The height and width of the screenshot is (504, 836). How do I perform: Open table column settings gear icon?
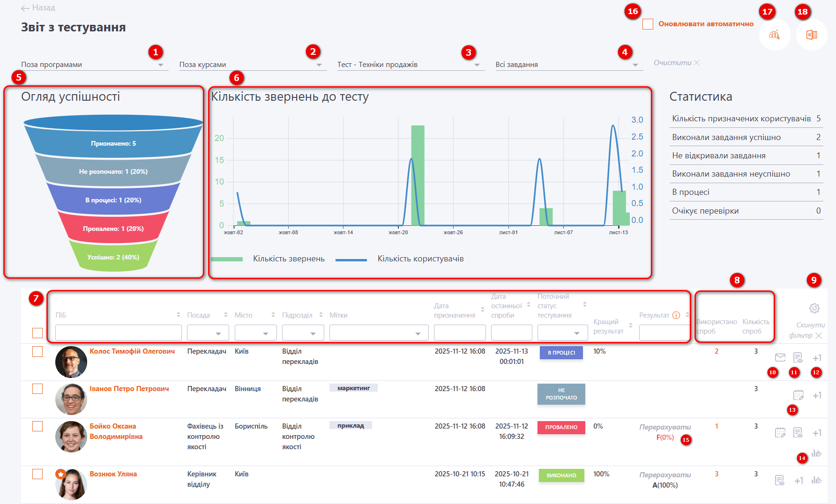[x=814, y=308]
